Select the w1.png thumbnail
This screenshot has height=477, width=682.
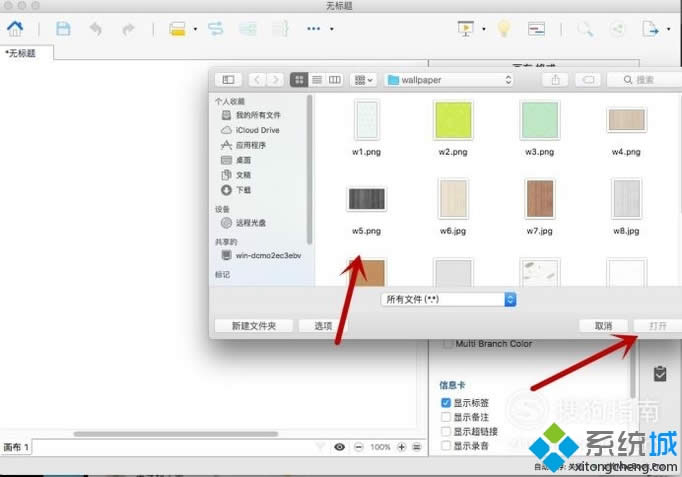tap(366, 120)
